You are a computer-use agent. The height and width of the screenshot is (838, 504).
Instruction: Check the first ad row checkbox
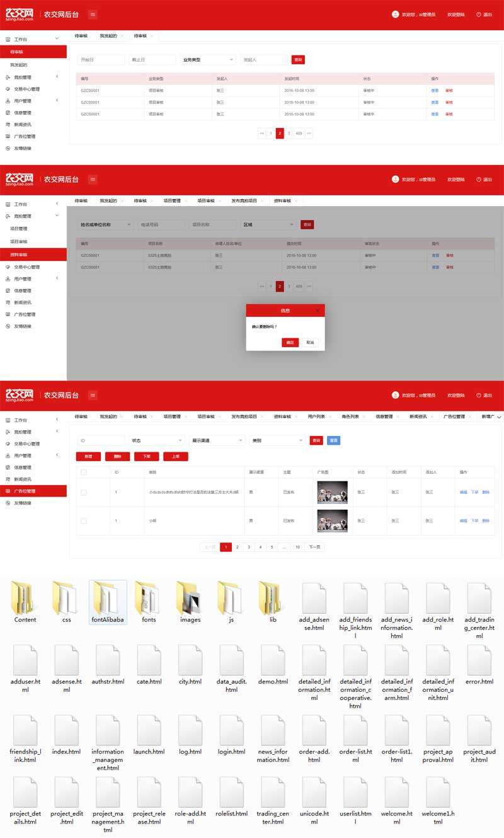point(84,492)
